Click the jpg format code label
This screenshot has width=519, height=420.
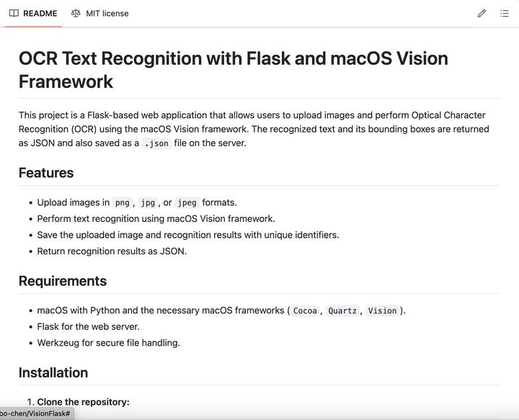coord(147,202)
